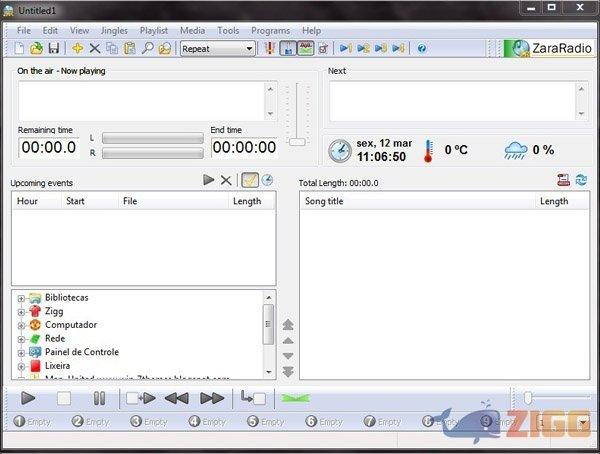Click the magnifier Search icon in toolbar

pyautogui.click(x=146, y=48)
